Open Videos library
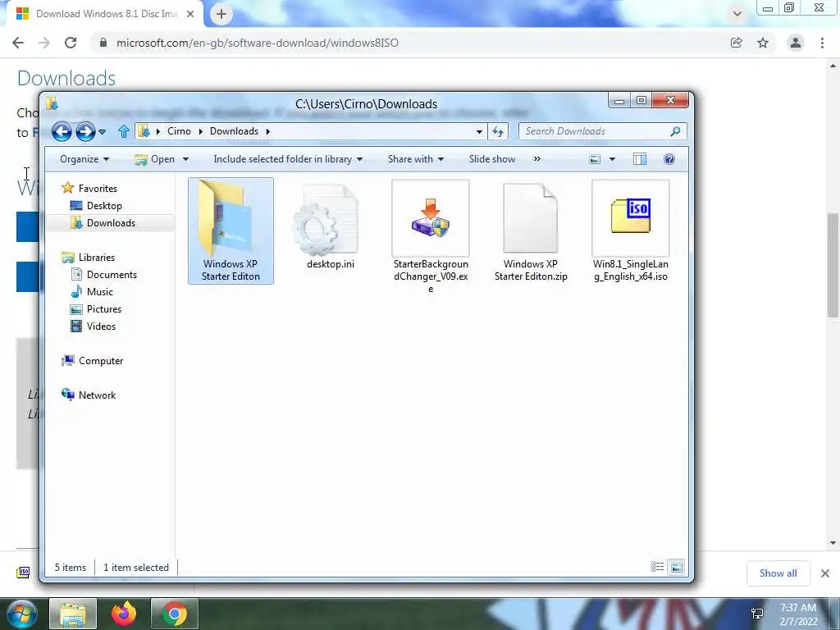 (101, 326)
